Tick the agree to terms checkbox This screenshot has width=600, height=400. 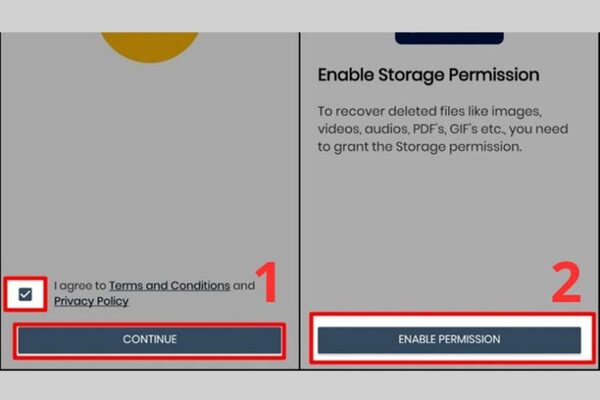pyautogui.click(x=25, y=293)
